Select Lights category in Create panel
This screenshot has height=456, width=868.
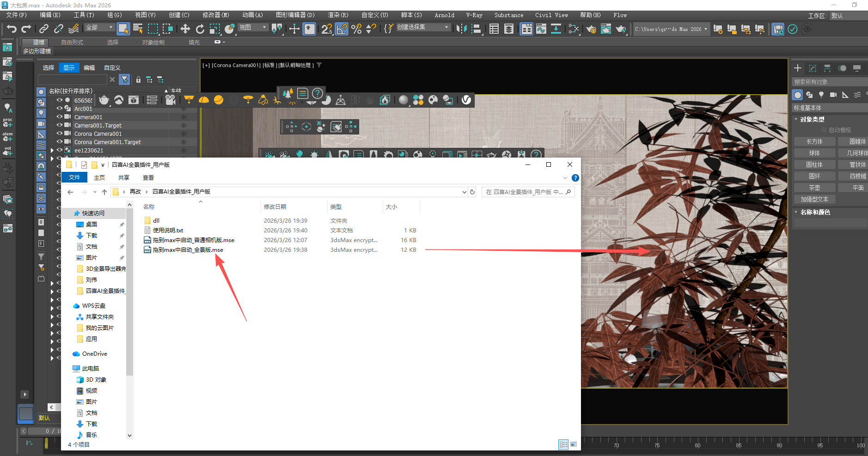coord(821,95)
